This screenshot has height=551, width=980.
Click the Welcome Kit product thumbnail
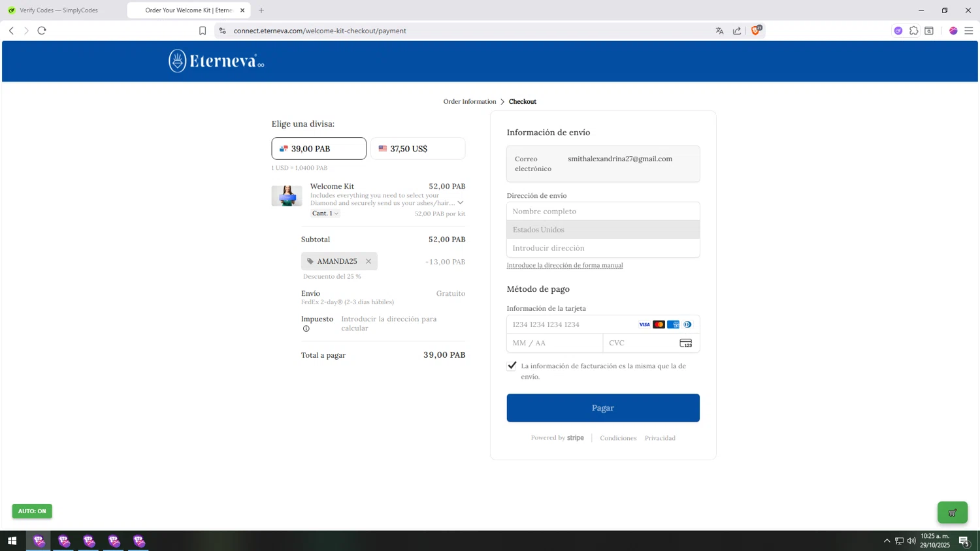tap(287, 196)
